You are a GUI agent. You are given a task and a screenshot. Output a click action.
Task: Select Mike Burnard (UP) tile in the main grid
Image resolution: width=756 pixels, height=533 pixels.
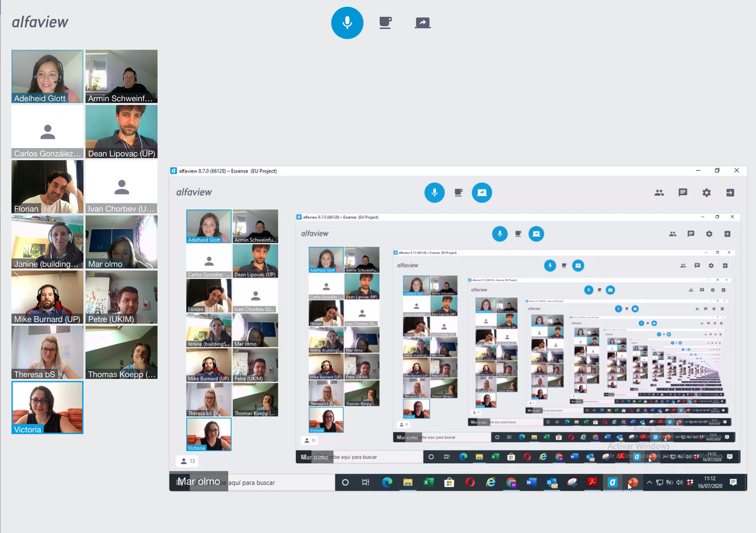coord(47,297)
